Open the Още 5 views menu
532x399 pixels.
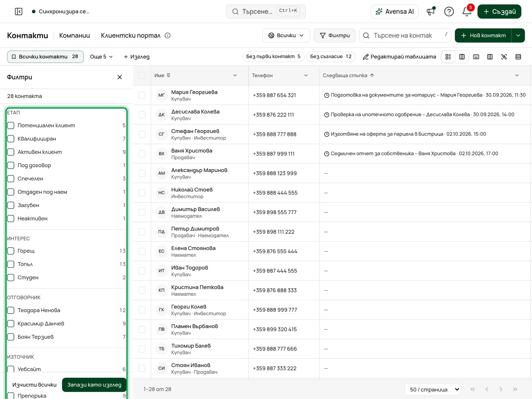point(101,57)
